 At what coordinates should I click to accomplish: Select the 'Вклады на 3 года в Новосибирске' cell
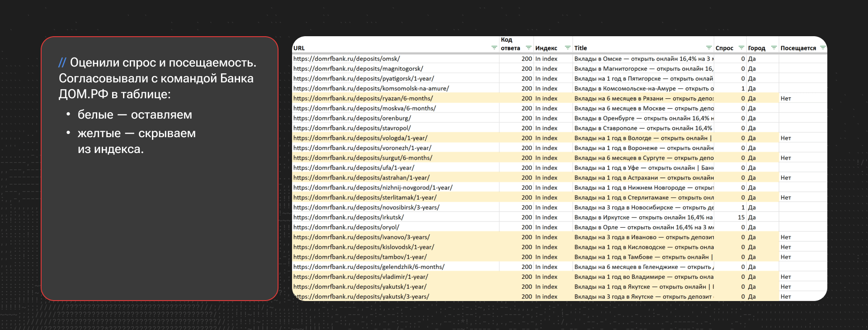click(x=644, y=208)
